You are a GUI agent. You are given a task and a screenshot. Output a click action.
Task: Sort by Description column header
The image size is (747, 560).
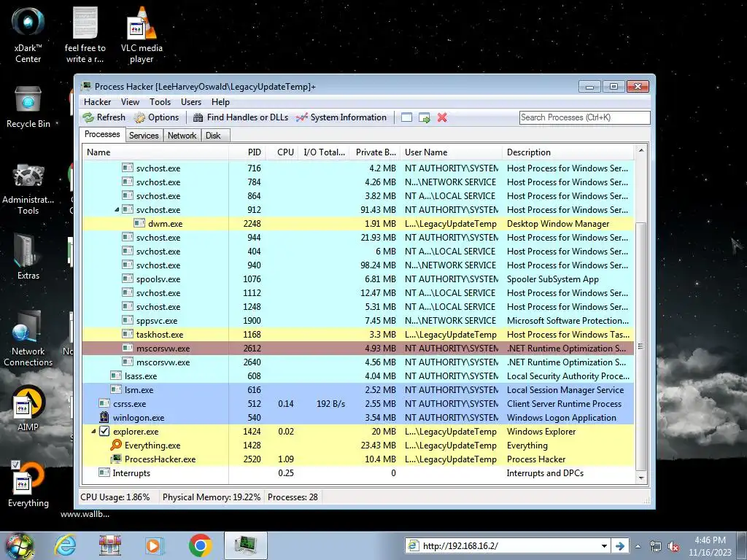pyautogui.click(x=568, y=152)
